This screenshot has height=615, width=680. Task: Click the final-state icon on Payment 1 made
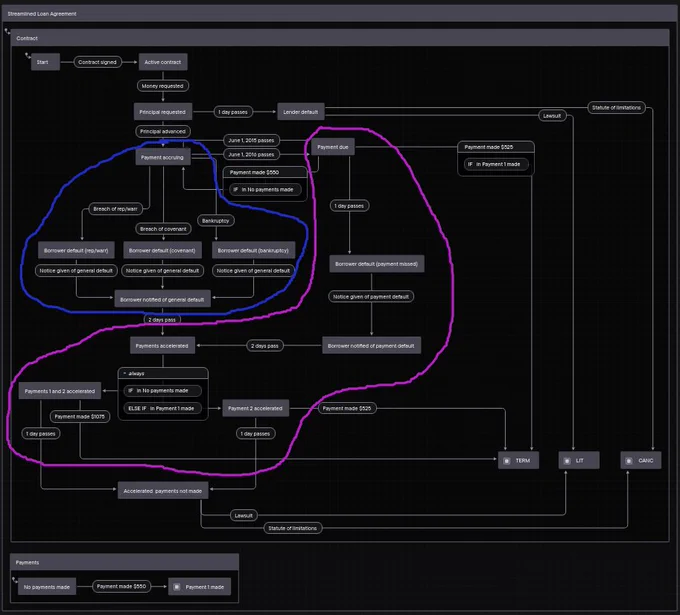point(177,587)
